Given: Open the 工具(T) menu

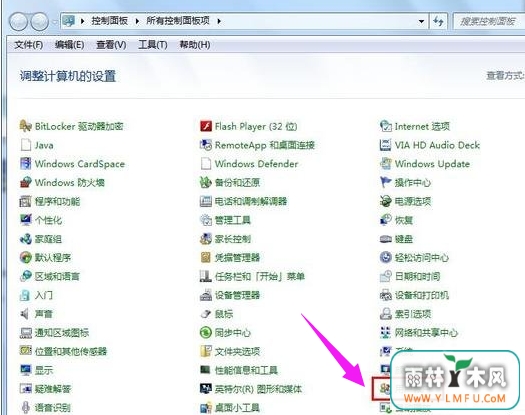Looking at the screenshot, I should pyautogui.click(x=153, y=45).
